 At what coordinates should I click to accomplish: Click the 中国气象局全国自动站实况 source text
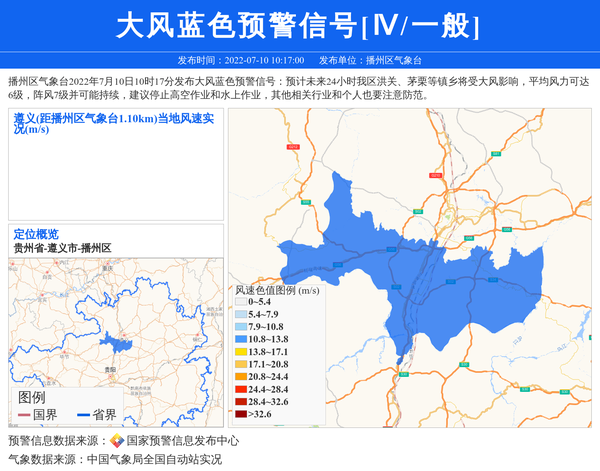[x=154, y=460]
